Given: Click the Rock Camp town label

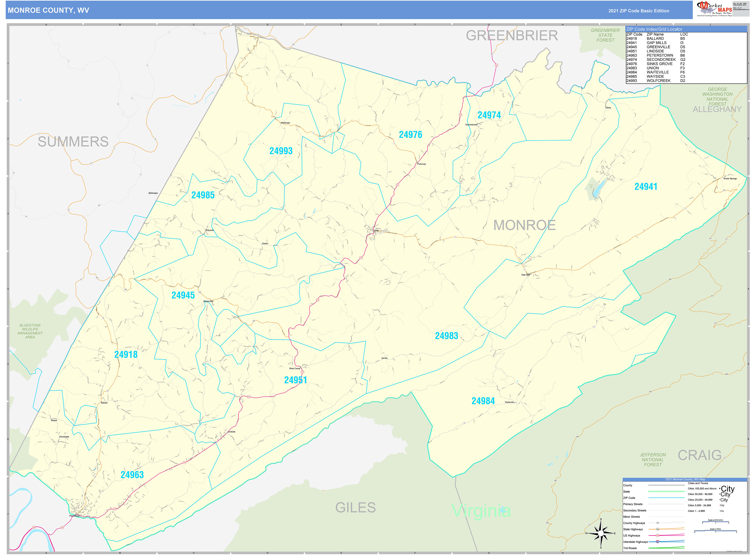Looking at the screenshot, I should point(295,369).
